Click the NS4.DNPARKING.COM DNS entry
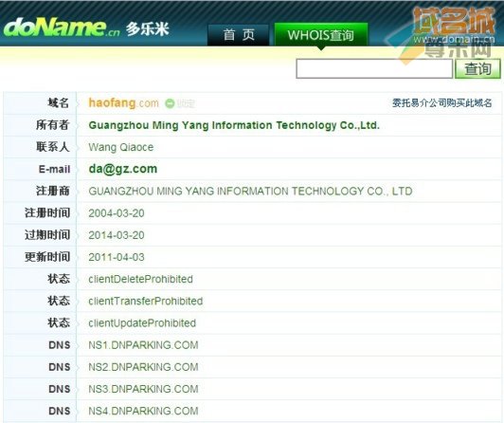504x423 pixels. pyautogui.click(x=143, y=411)
